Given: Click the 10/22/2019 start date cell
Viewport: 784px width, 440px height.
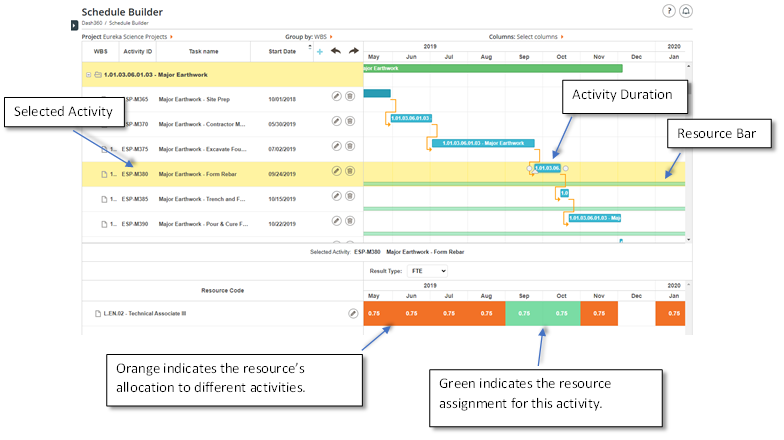Looking at the screenshot, I should [282, 224].
